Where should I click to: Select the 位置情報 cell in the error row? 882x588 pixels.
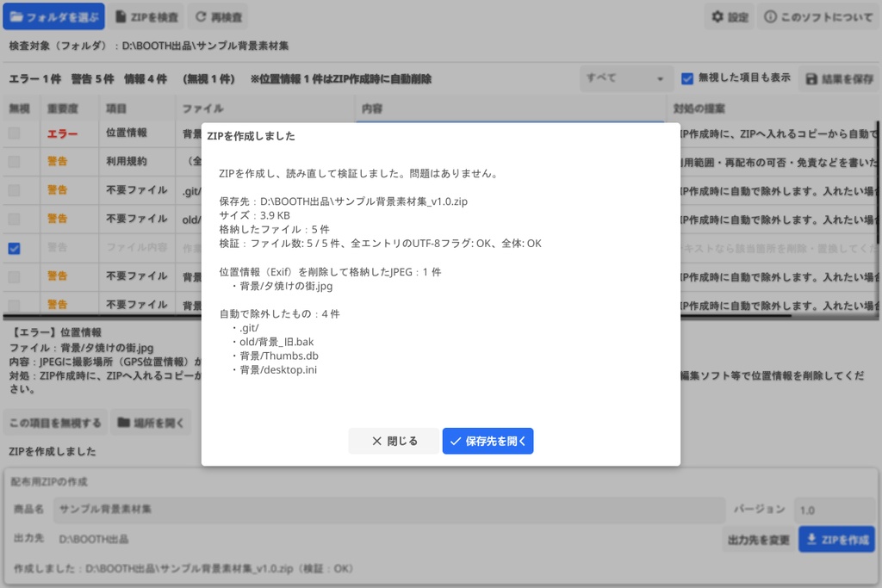tap(127, 133)
